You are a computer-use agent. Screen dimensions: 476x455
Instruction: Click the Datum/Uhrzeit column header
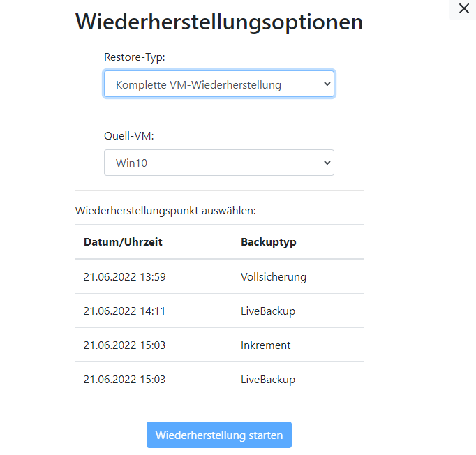123,242
